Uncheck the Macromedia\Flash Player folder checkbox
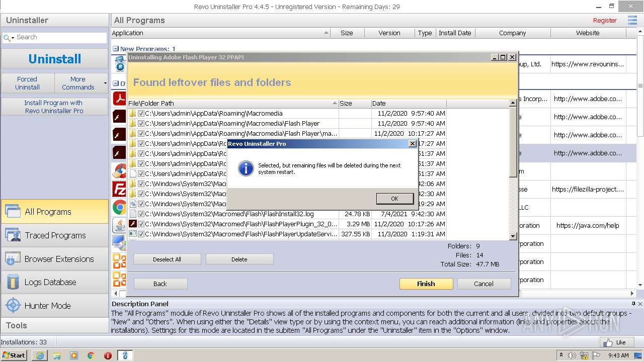 (141, 124)
